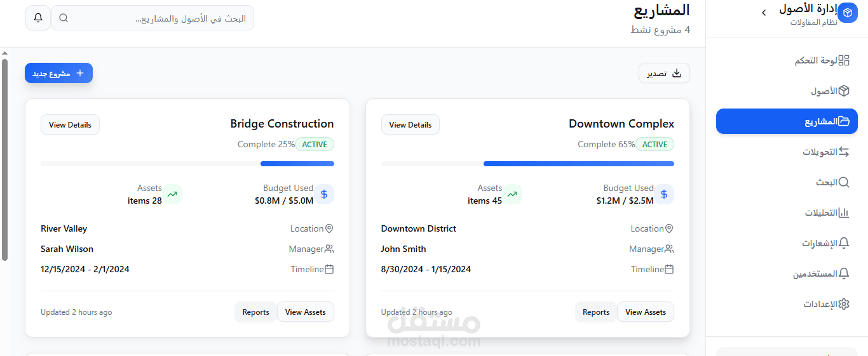Image resolution: width=868 pixels, height=356 pixels.
Task: Click the download icon inside the تصدير button
Action: point(677,73)
